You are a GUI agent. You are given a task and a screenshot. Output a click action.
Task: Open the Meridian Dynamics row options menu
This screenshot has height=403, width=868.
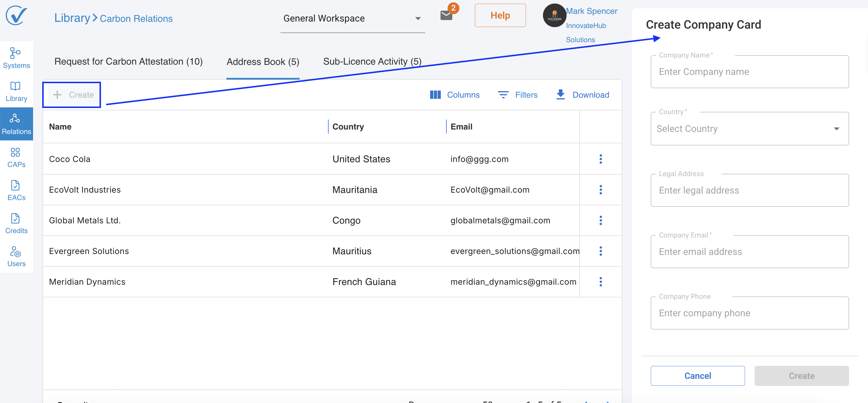601,282
